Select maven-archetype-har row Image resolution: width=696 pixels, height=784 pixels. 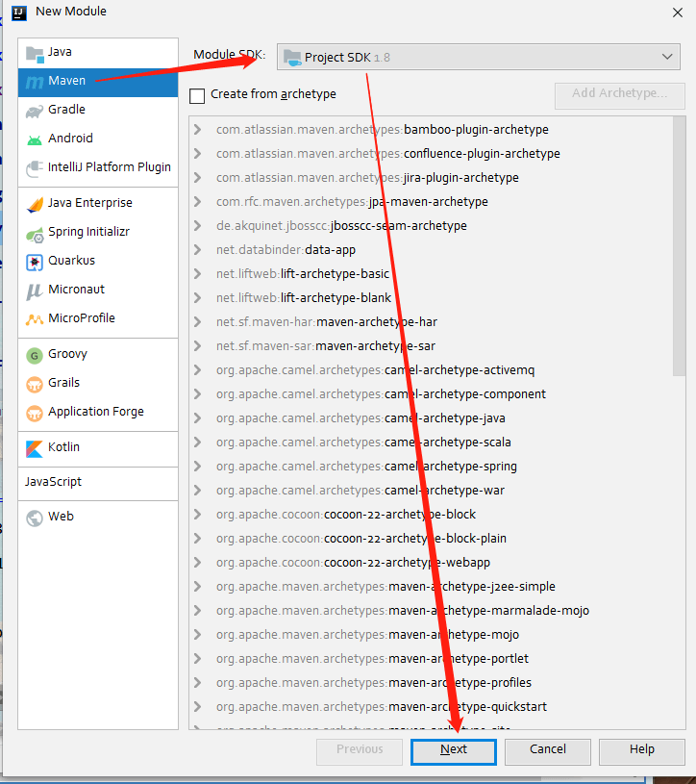[431, 322]
